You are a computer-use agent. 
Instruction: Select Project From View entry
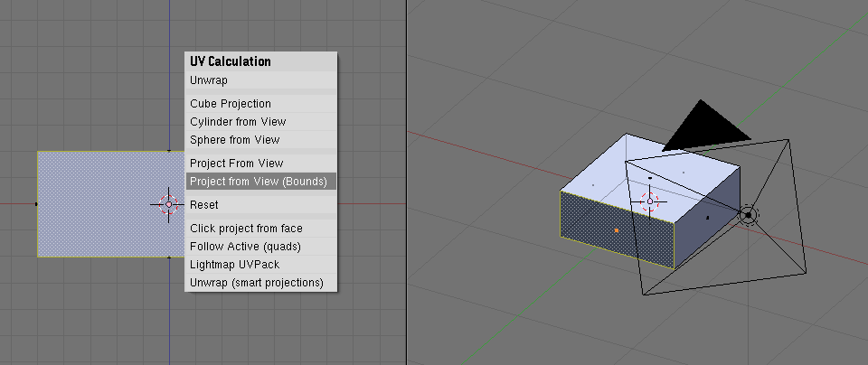(260, 164)
